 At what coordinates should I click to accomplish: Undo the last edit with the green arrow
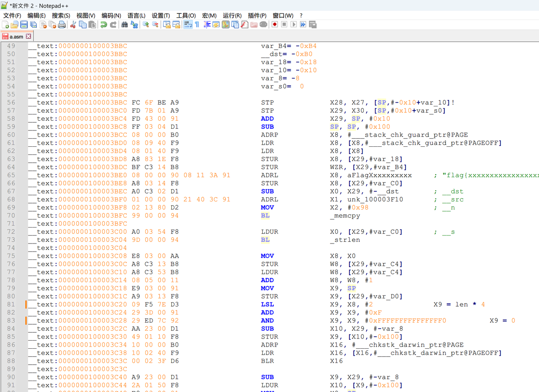click(x=104, y=25)
